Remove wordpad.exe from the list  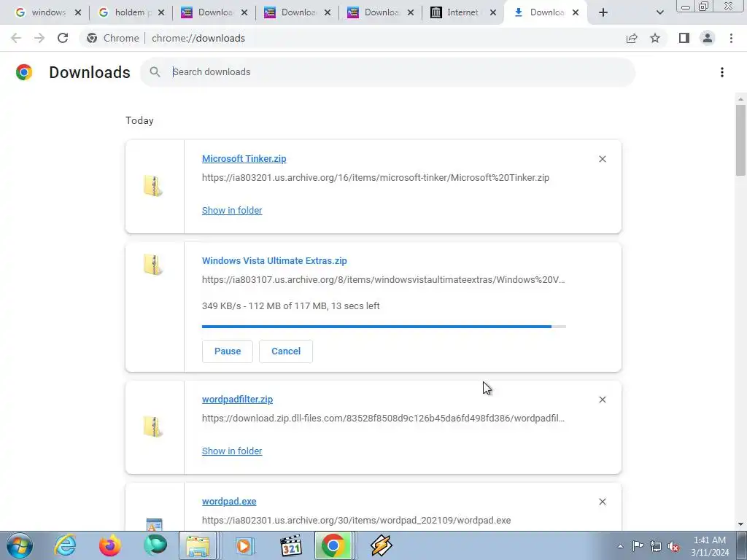[602, 502]
